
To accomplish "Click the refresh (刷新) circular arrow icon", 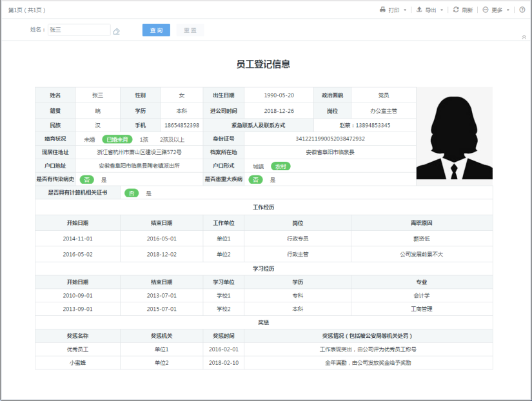I will pyautogui.click(x=456, y=10).
